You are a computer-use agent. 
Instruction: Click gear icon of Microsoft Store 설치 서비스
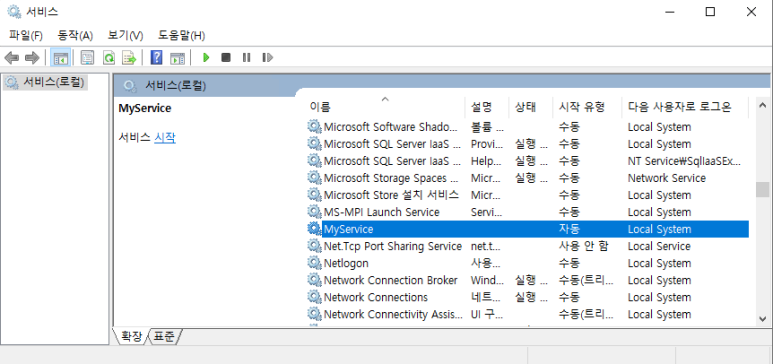click(314, 195)
